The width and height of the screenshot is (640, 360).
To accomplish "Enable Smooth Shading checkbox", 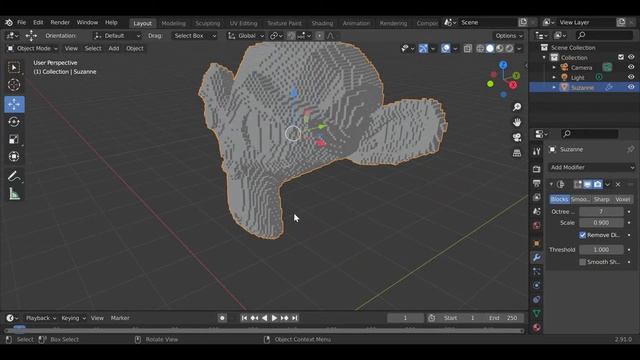I will pyautogui.click(x=582, y=262).
